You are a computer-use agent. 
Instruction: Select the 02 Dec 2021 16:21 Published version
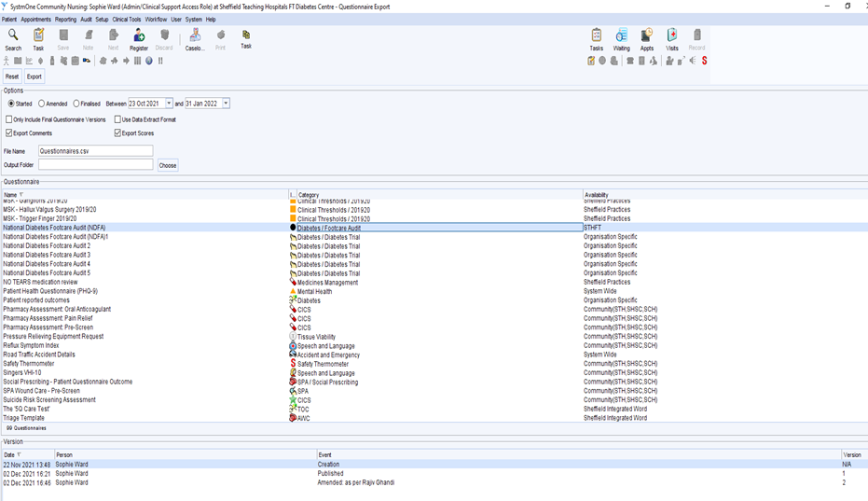point(434,473)
